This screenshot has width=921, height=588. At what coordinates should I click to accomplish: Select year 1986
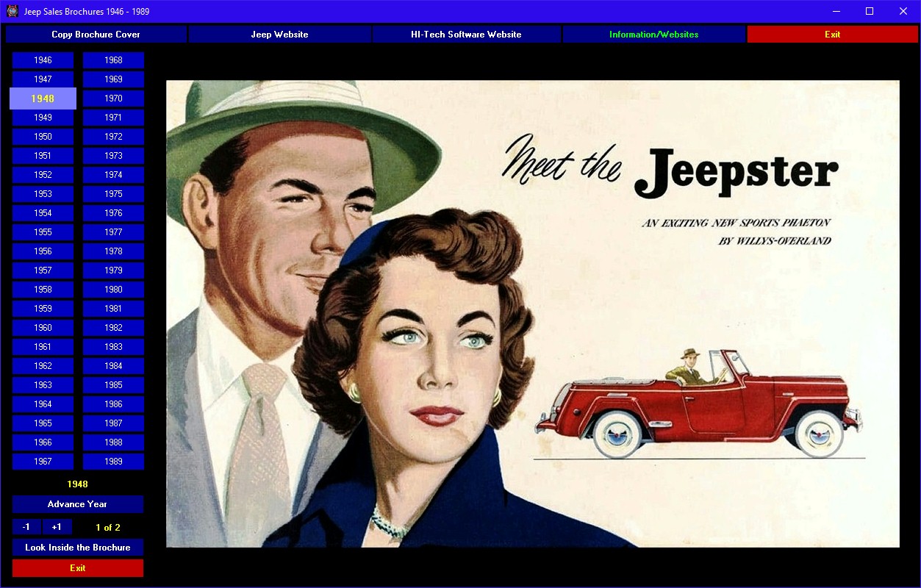(x=113, y=404)
